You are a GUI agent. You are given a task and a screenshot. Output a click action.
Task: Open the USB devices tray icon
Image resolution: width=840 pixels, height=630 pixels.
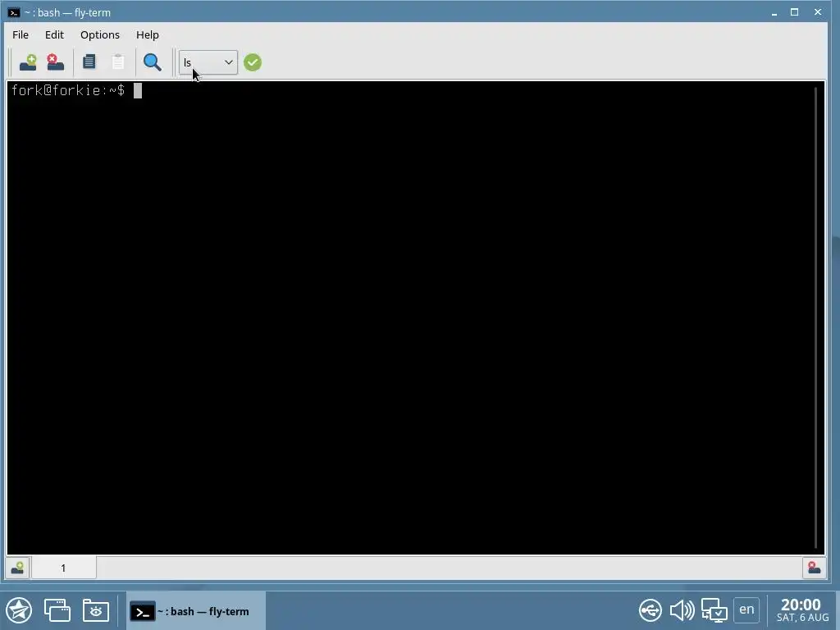[651, 610]
